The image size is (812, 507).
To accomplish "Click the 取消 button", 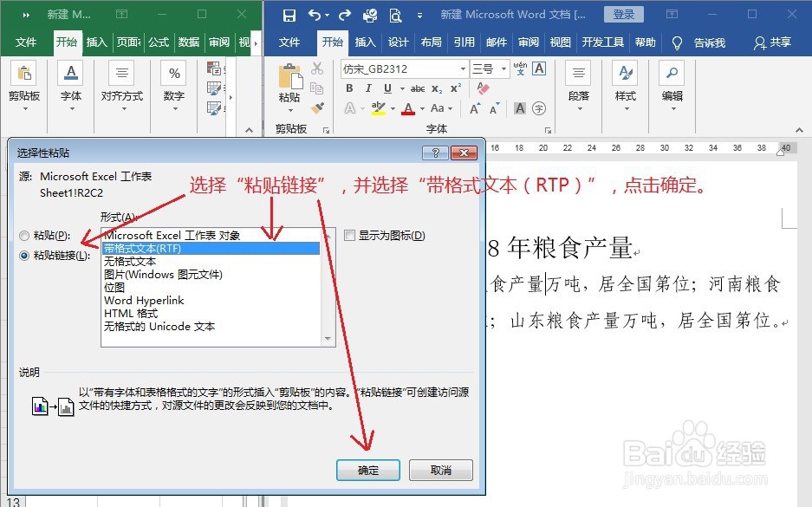I will (x=440, y=470).
